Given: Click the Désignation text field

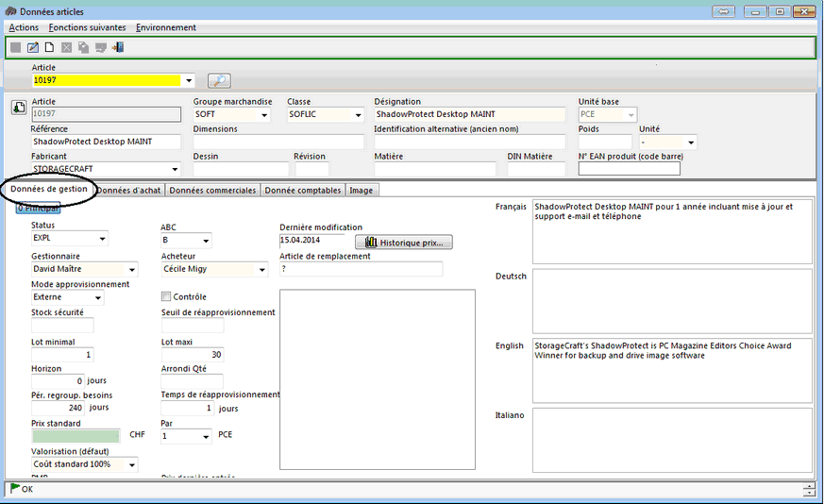Looking at the screenshot, I should [470, 114].
